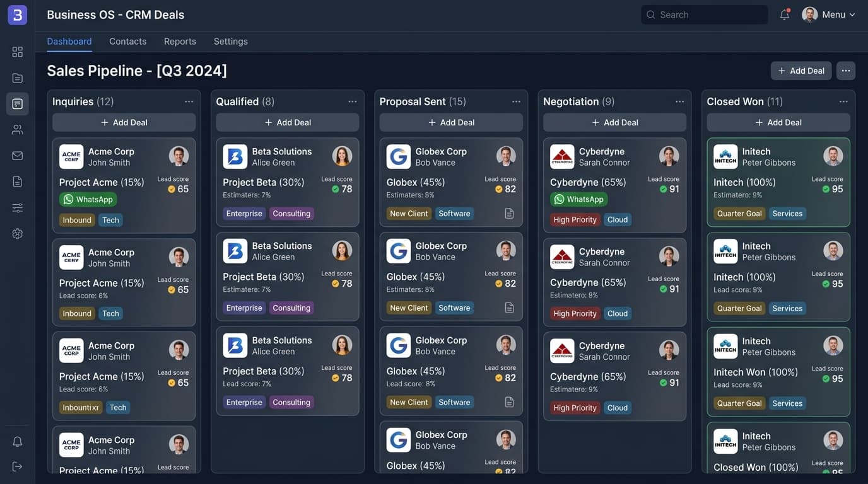Select the highlighted deals board sidebar icon
The width and height of the screenshot is (868, 484).
point(17,104)
